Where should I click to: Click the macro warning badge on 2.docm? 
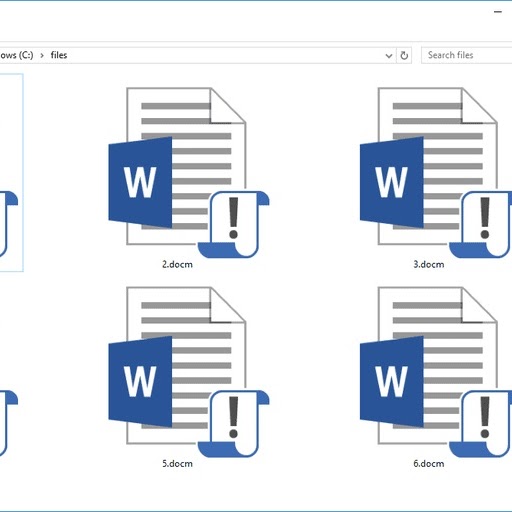[234, 224]
